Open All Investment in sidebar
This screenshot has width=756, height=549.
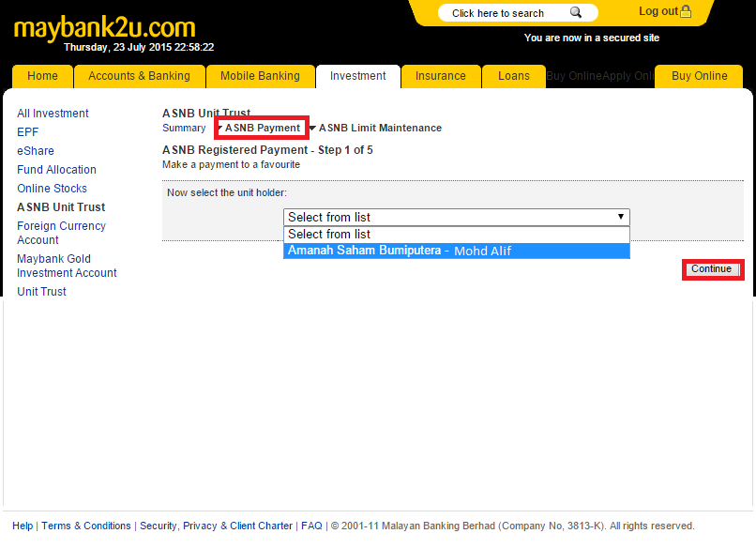point(53,114)
